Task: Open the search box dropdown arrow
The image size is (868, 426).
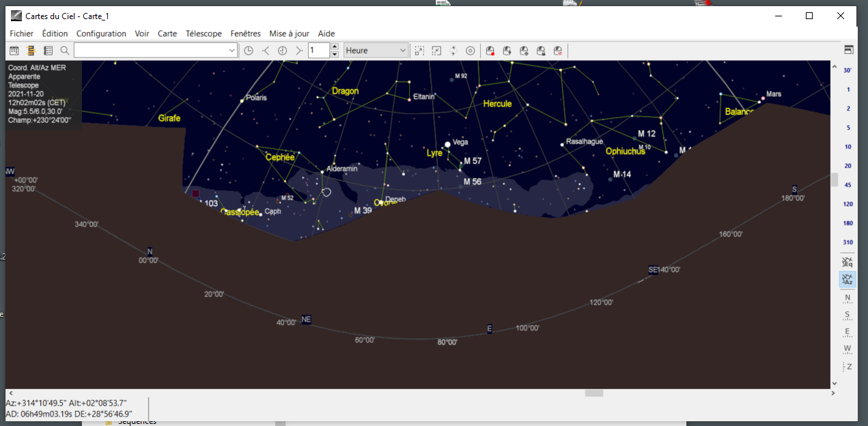Action: coord(232,51)
